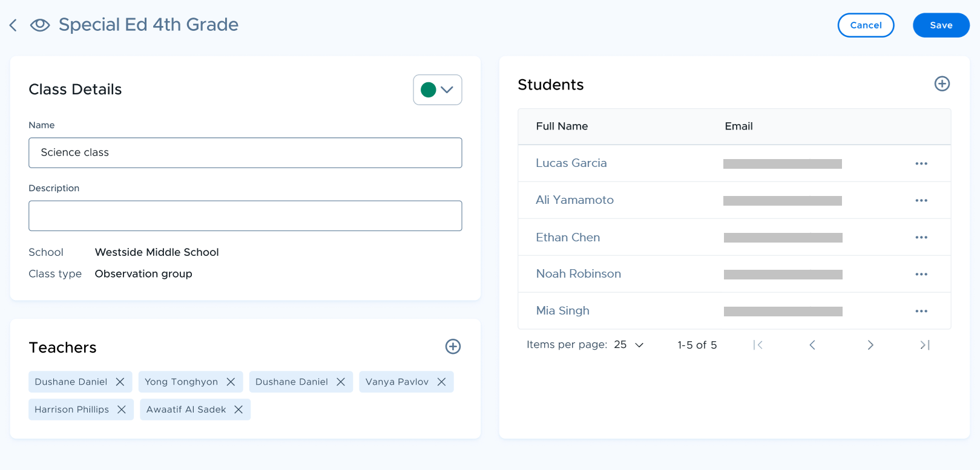Change items per page dropdown showing 25
The height and width of the screenshot is (470, 980).
pos(629,345)
